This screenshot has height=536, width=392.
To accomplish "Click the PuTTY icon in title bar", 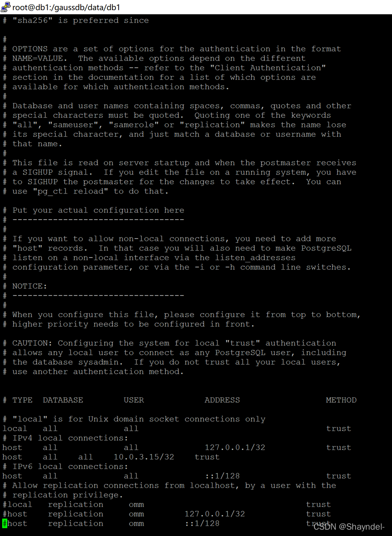I will tap(6, 7).
